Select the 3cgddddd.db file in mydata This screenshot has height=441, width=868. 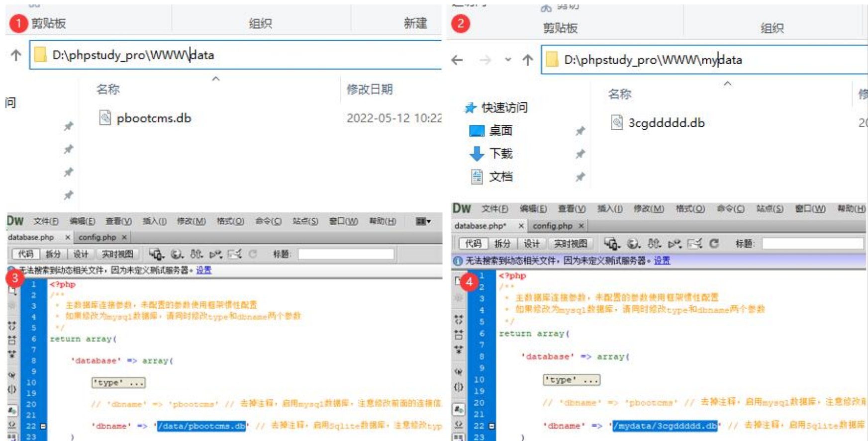[666, 123]
